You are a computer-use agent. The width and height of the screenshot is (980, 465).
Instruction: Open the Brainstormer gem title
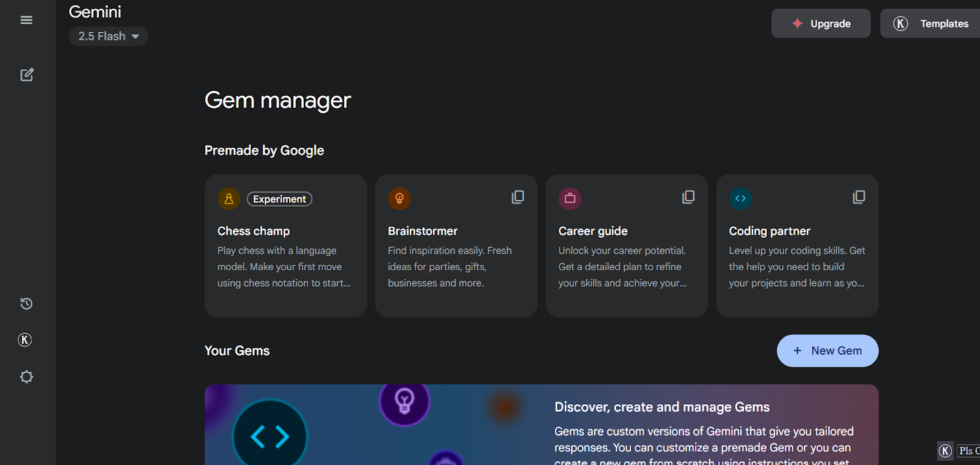point(423,231)
